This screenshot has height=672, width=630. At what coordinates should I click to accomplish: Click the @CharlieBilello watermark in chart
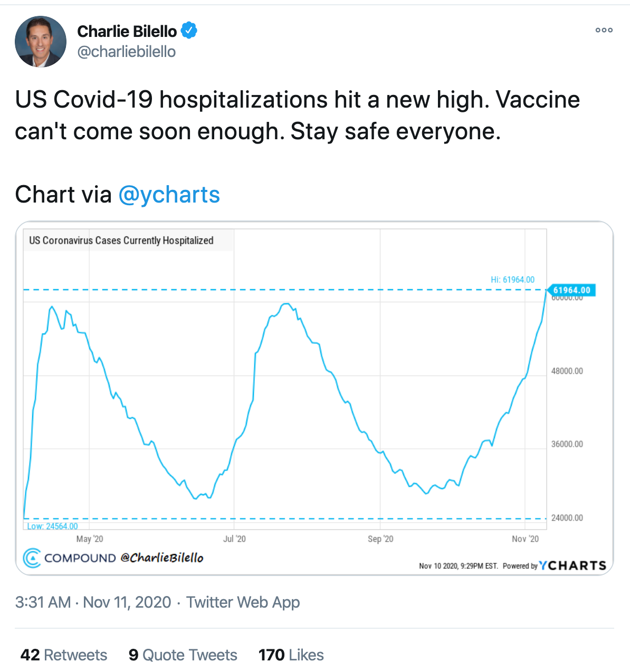(162, 558)
